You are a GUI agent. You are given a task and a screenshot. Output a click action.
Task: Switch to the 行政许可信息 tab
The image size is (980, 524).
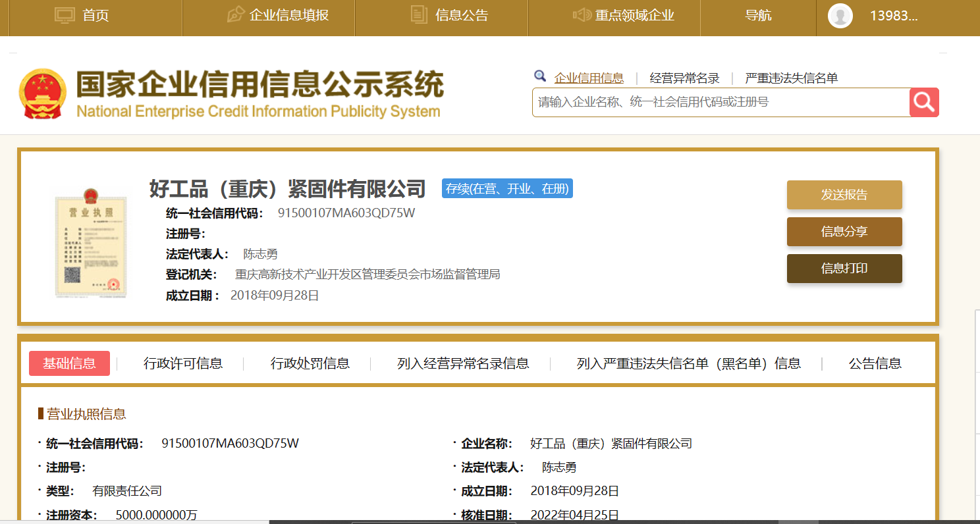tap(183, 363)
